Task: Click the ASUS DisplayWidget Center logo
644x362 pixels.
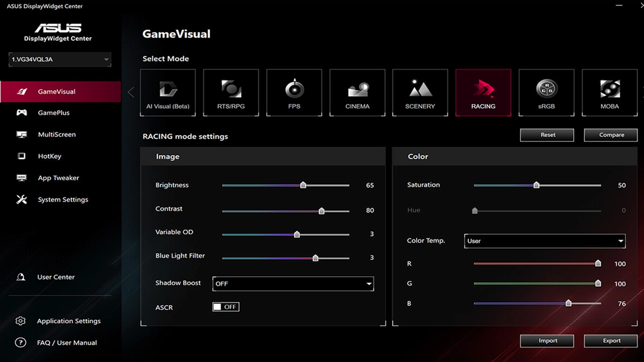Action: [58, 32]
